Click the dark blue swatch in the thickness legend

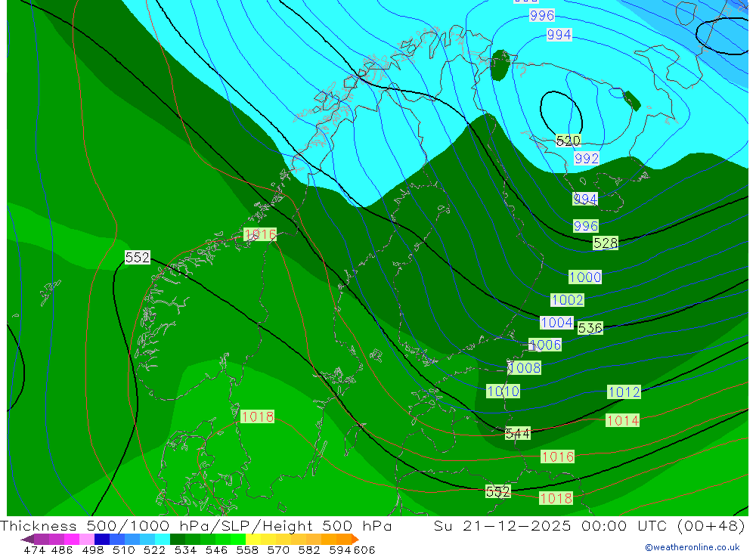point(102,539)
